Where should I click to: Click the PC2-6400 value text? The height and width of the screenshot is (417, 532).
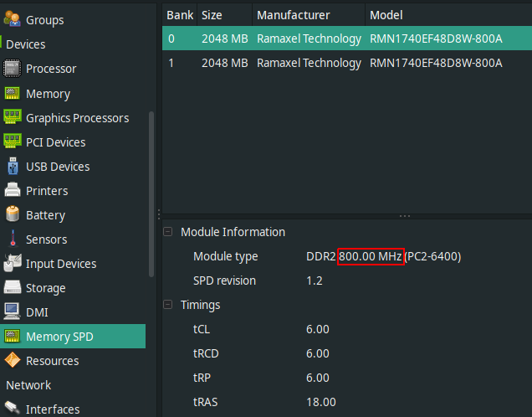(x=433, y=256)
